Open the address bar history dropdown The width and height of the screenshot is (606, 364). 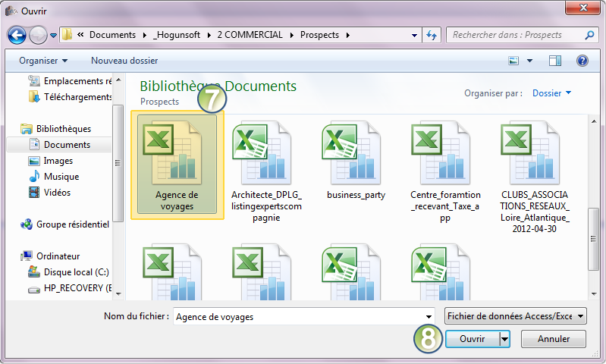(414, 35)
